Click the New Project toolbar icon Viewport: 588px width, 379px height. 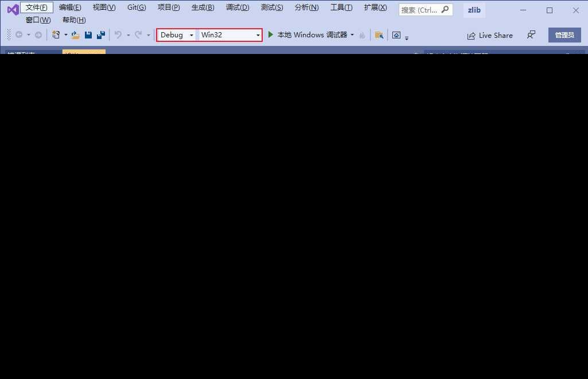[x=56, y=34]
